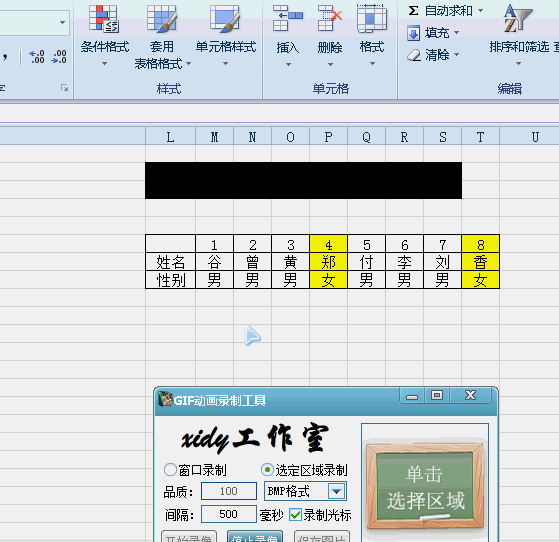Select column M header
The image size is (559, 542).
point(214,137)
